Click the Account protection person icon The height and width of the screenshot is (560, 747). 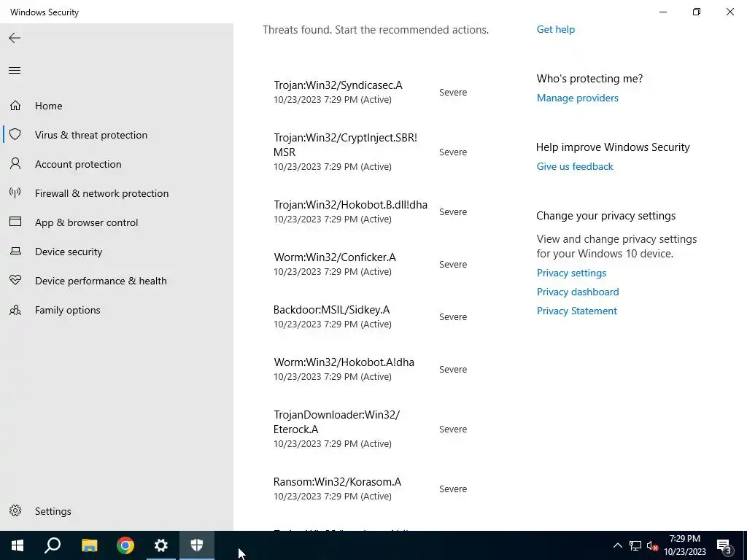[15, 164]
